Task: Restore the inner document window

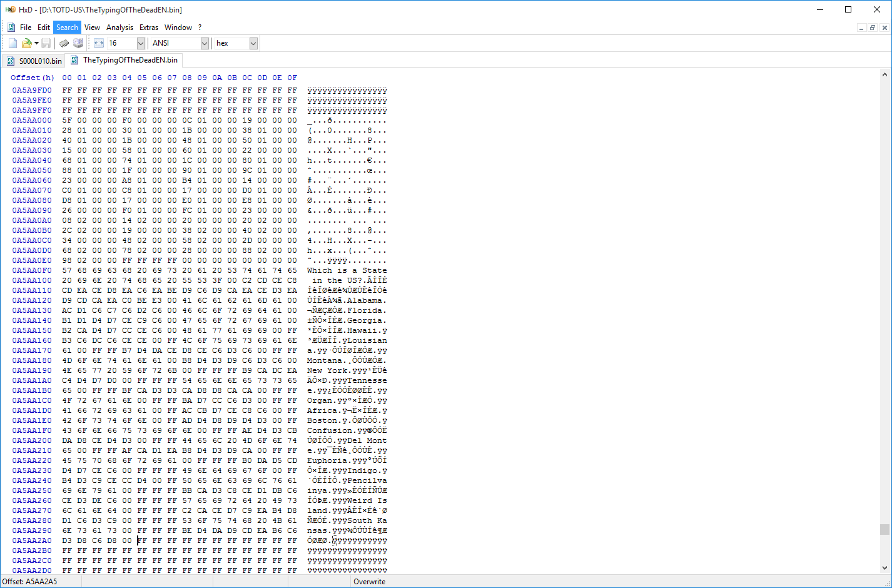Action: click(x=873, y=28)
